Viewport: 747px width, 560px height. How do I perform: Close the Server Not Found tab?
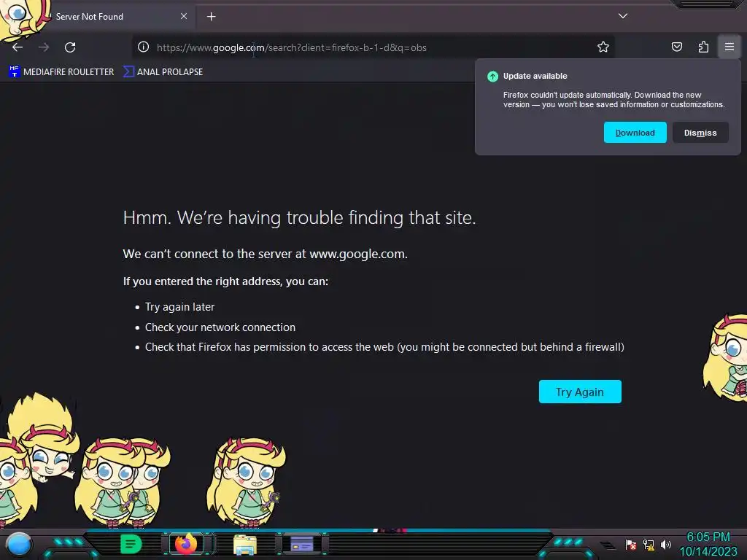184,16
